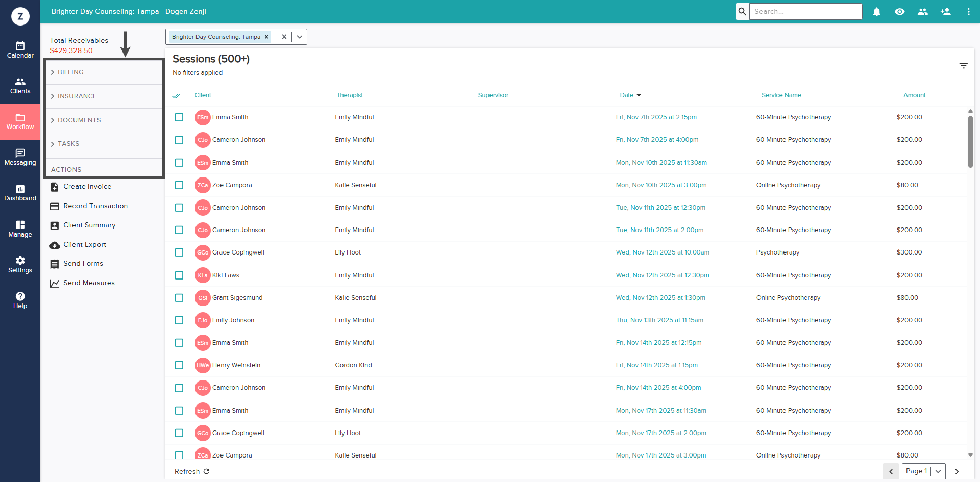This screenshot has height=482, width=980.
Task: Check the Emily Johnson session checkbox
Action: pos(179,320)
